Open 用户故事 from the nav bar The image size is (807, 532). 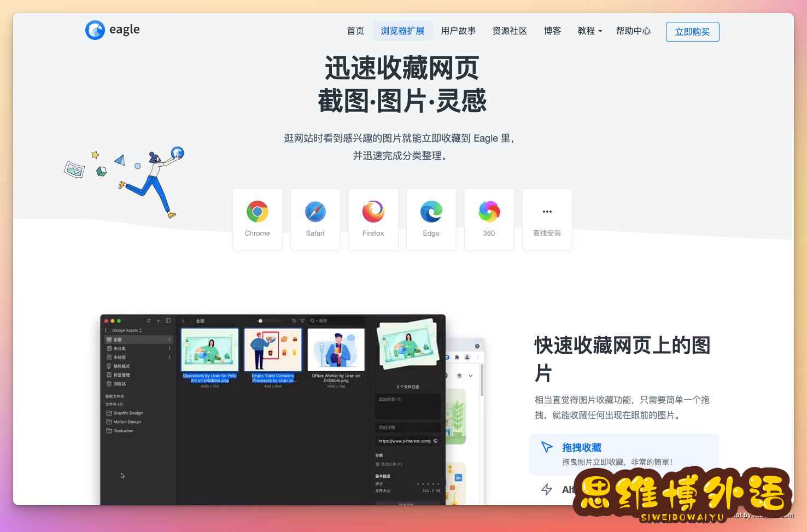tap(458, 31)
